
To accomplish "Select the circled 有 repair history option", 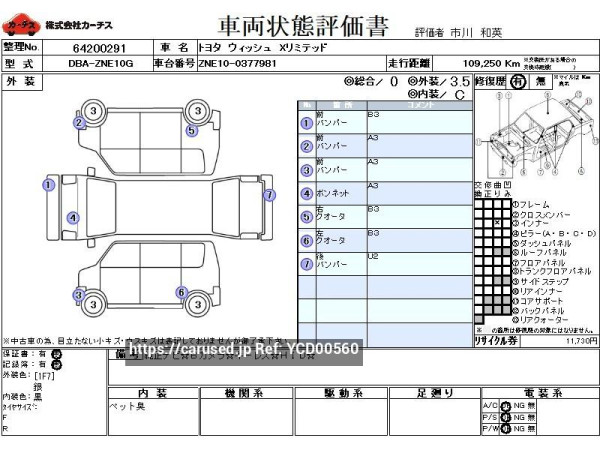I will point(518,81).
